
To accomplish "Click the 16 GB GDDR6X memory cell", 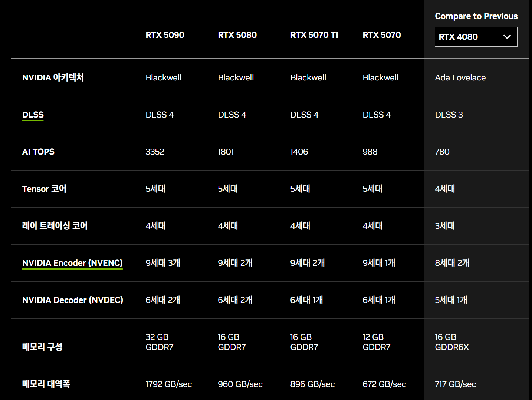I will tap(452, 342).
